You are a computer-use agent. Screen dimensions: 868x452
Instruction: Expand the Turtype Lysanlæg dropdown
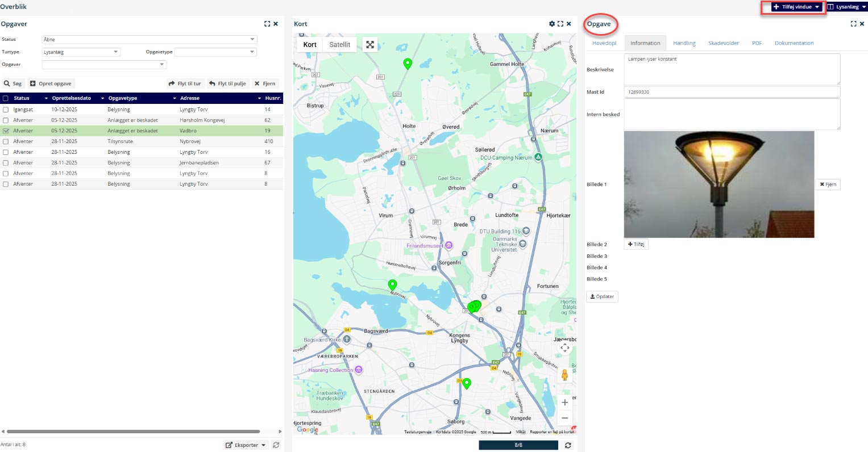click(x=81, y=52)
